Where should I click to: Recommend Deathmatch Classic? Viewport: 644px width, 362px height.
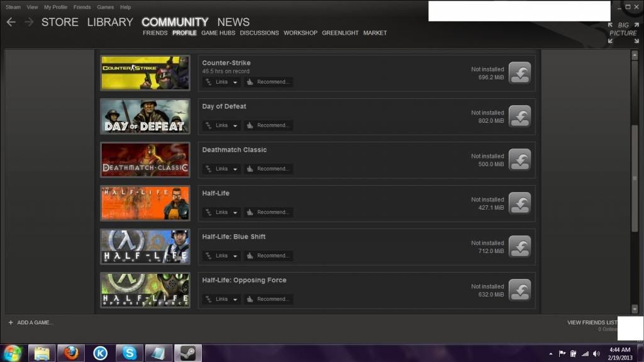click(268, 169)
